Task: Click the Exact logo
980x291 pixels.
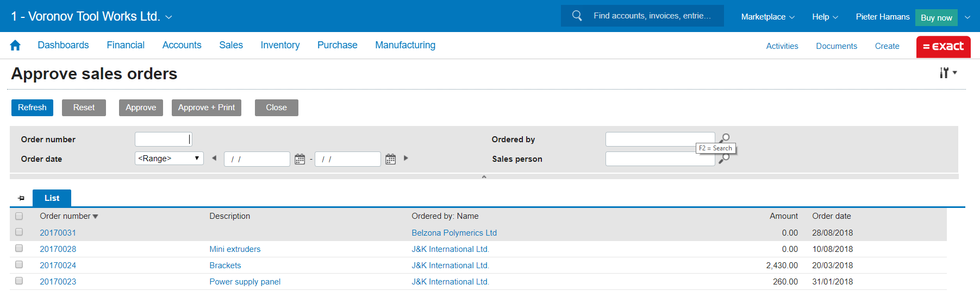Action: 943,47
